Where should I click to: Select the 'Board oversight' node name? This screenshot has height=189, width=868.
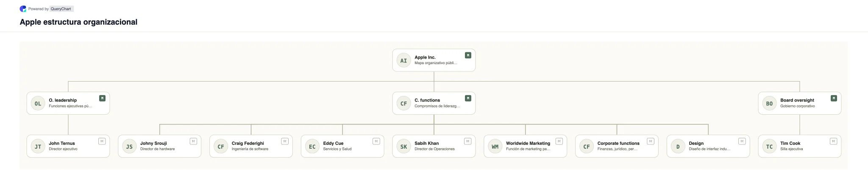coord(797,100)
